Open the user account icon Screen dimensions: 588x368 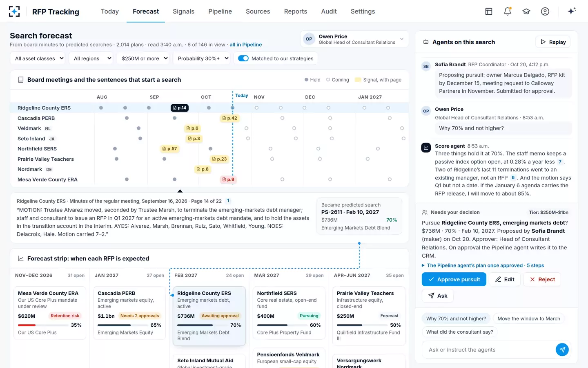pos(545,11)
